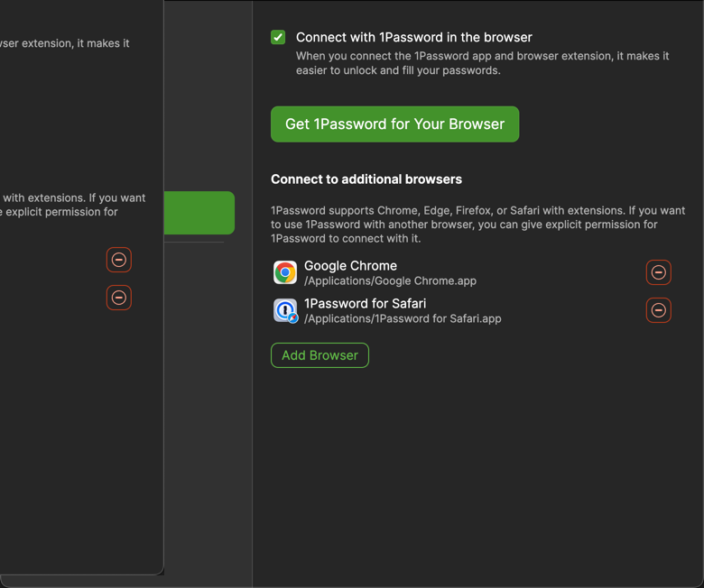Click the /Applications/1Password for Safari.app path
This screenshot has height=588, width=704.
[x=403, y=318]
